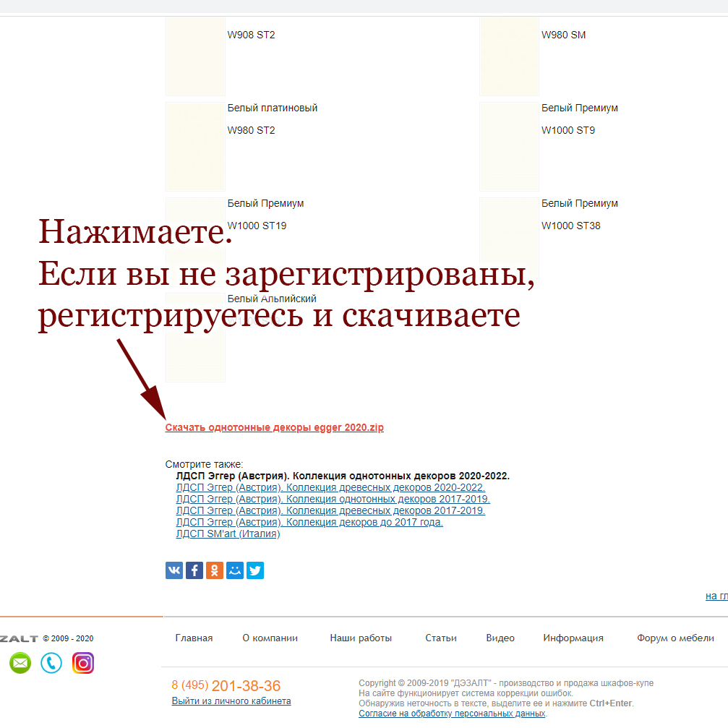
Task: Go to Главная in footer menu
Action: 194,638
